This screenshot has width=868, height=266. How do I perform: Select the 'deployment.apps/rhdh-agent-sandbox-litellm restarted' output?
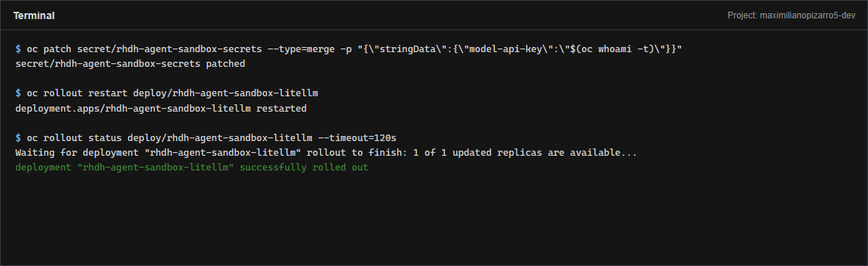click(x=161, y=109)
